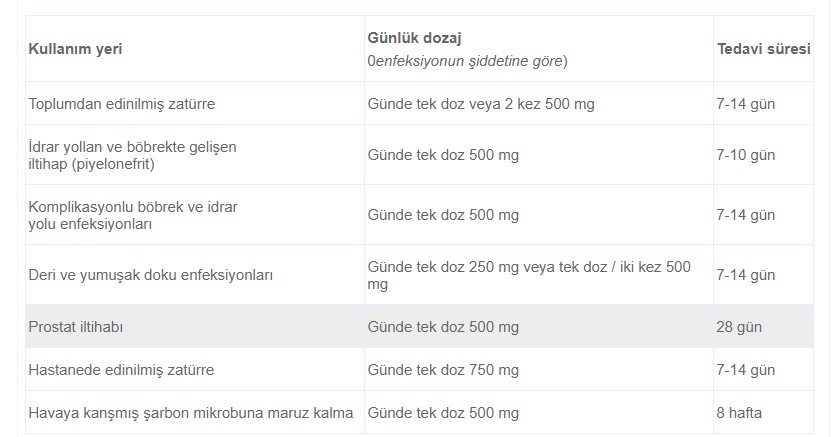Select the pyelonefrit row label cell
Screen dimensions: 834x437
132,155
